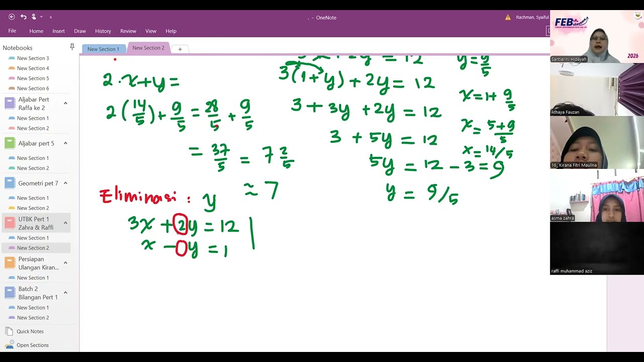The height and width of the screenshot is (362, 644).
Task: Select 16_ Kirana Fitri Maulina video tile
Action: [597, 142]
